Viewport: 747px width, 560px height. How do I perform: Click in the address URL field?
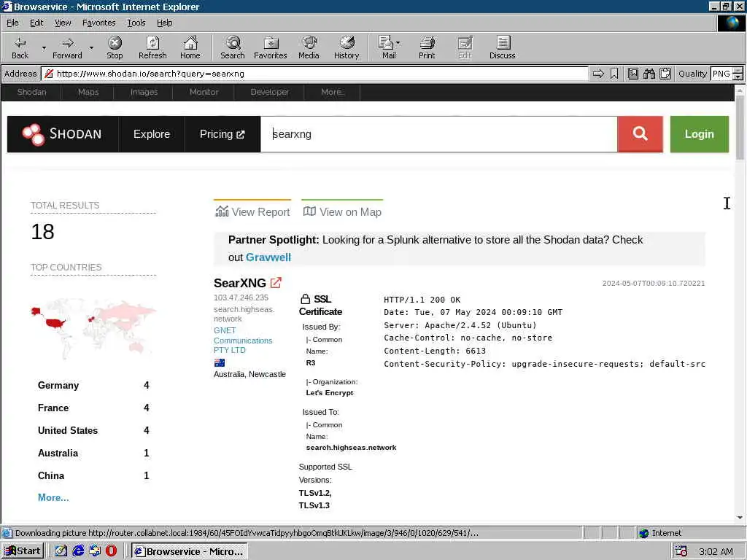click(314, 74)
